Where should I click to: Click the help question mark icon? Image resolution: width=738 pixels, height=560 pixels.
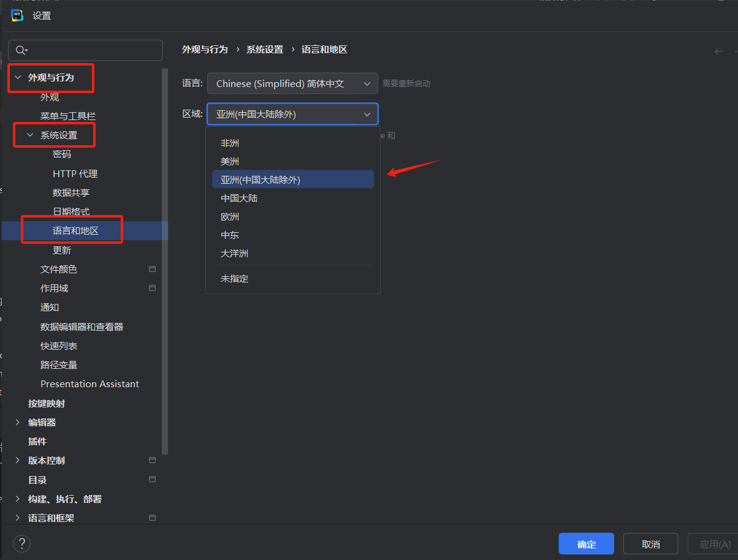pos(22,543)
